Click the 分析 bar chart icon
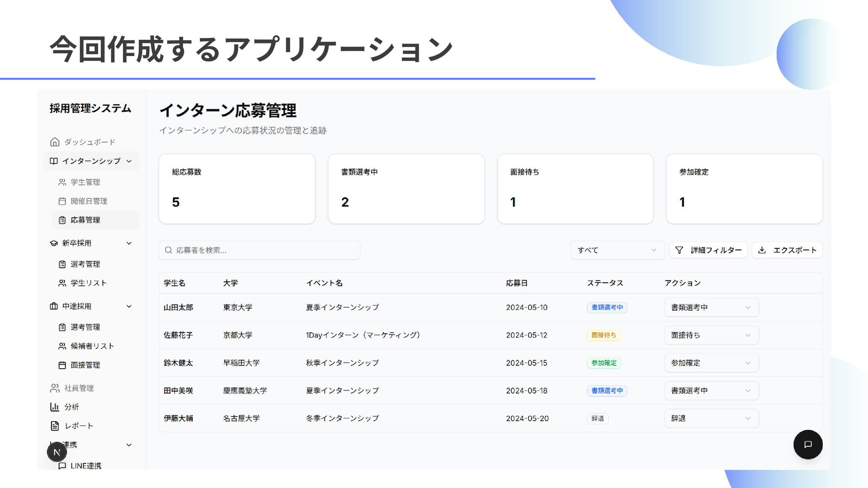Image resolution: width=868 pixels, height=488 pixels. tap(55, 407)
